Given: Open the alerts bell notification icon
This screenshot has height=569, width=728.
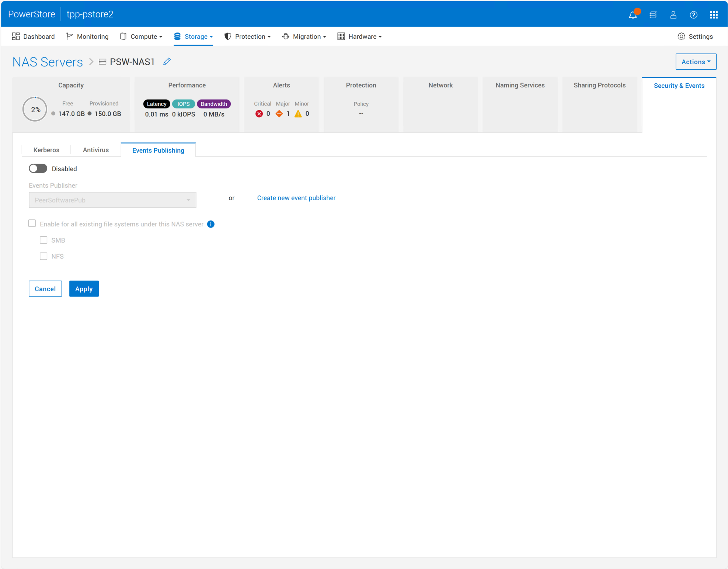Looking at the screenshot, I should click(633, 15).
